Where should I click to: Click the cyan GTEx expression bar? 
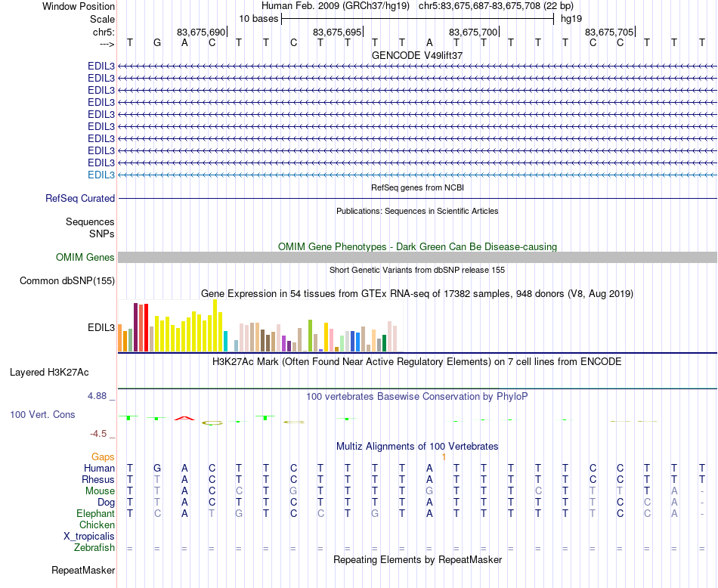[x=225, y=341]
